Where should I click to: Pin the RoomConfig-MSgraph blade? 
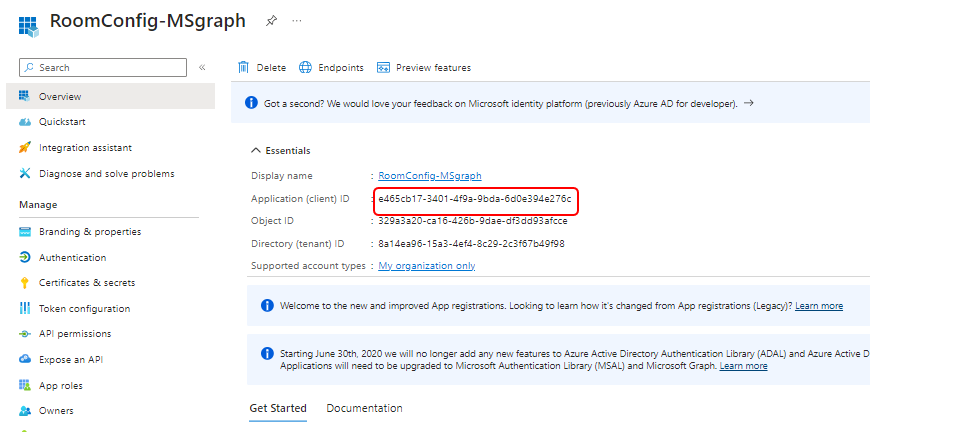point(271,21)
